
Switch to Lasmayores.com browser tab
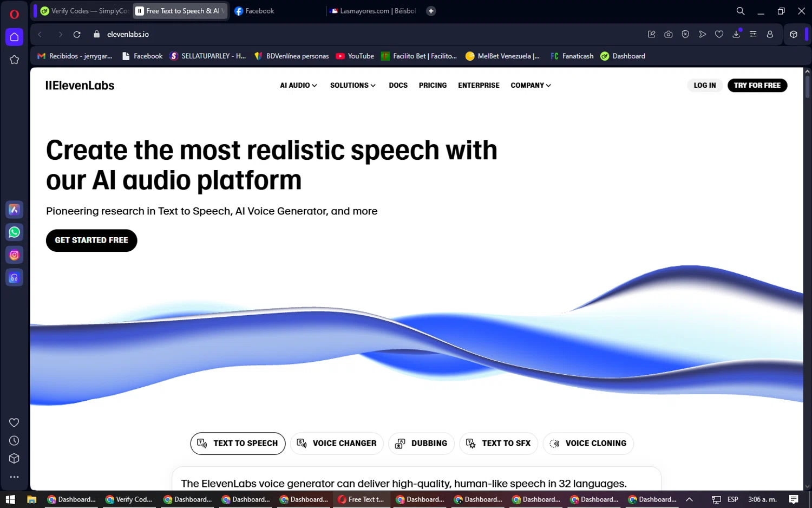click(x=374, y=11)
